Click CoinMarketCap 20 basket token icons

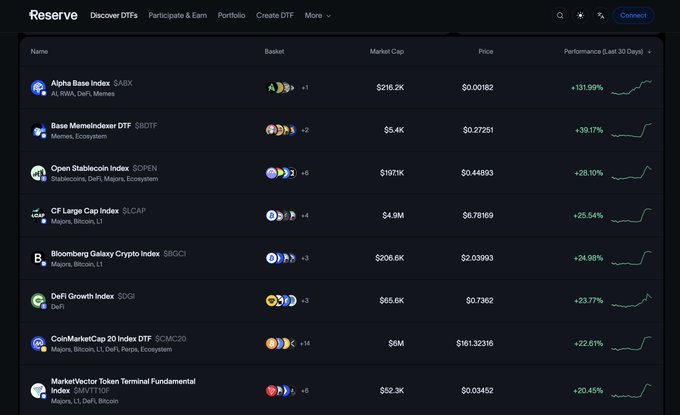(281, 343)
